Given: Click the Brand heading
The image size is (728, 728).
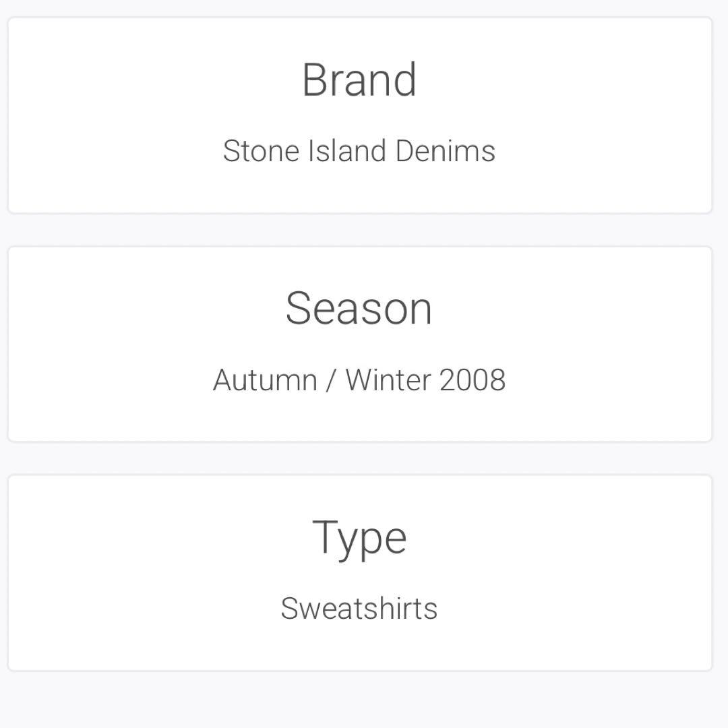Looking at the screenshot, I should tap(359, 80).
